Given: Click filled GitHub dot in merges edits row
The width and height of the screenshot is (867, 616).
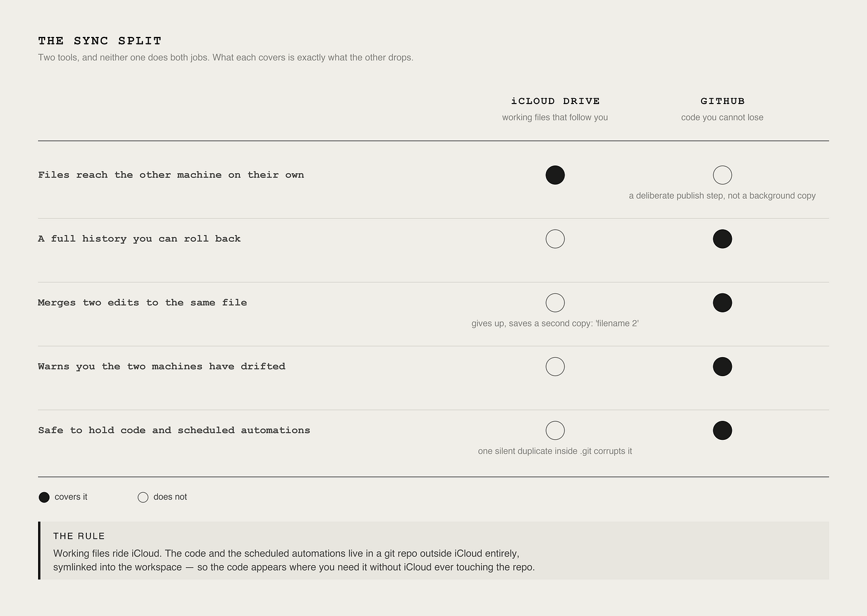Looking at the screenshot, I should 722,303.
